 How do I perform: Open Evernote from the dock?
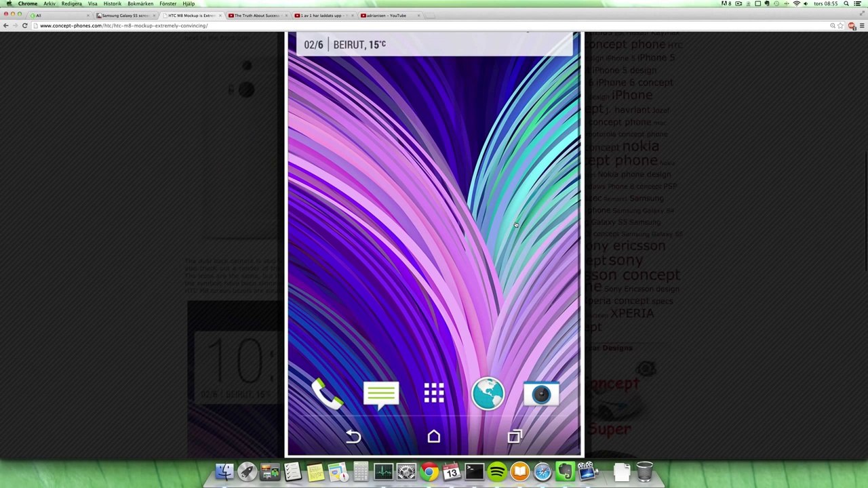[x=565, y=471]
